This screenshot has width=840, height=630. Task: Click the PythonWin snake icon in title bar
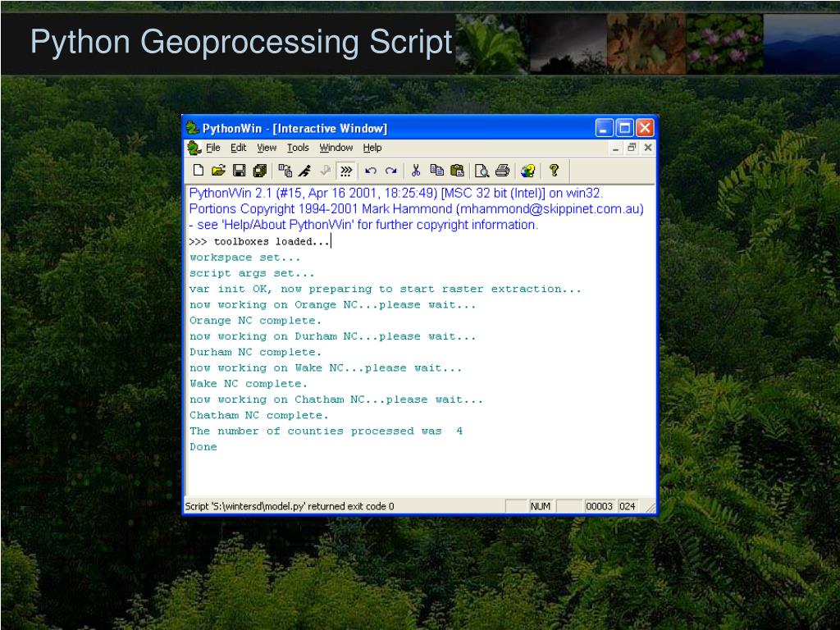[x=192, y=128]
